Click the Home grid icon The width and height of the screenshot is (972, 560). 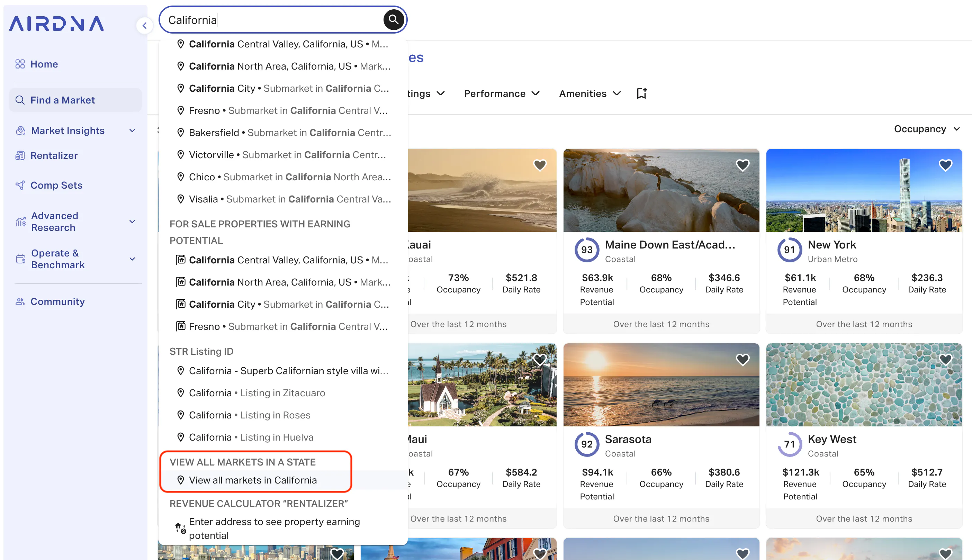[20, 64]
